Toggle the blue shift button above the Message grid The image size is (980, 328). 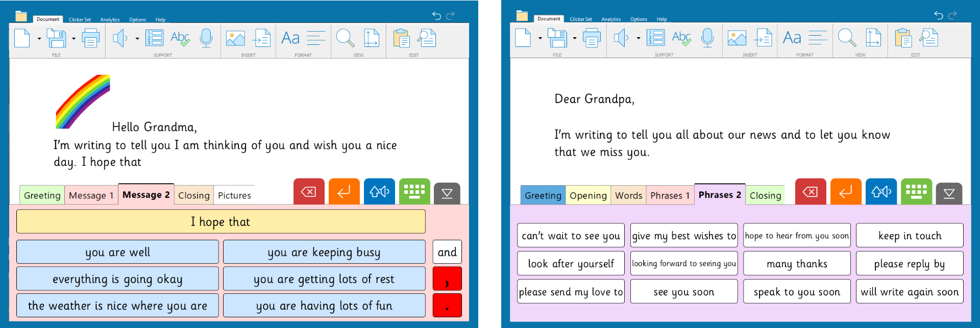[x=379, y=192]
